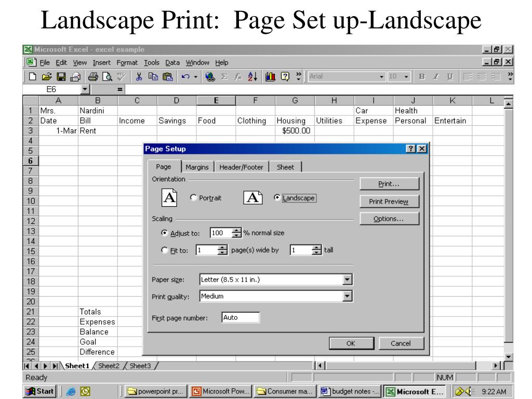Save the workbook using the floppy disk icon
This screenshot has height=399, width=532.
tap(61, 77)
